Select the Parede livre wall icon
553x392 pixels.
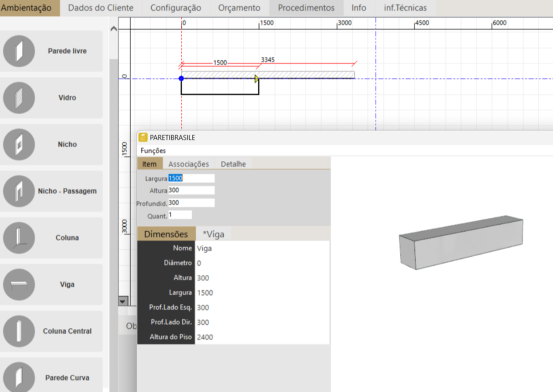pyautogui.click(x=19, y=51)
